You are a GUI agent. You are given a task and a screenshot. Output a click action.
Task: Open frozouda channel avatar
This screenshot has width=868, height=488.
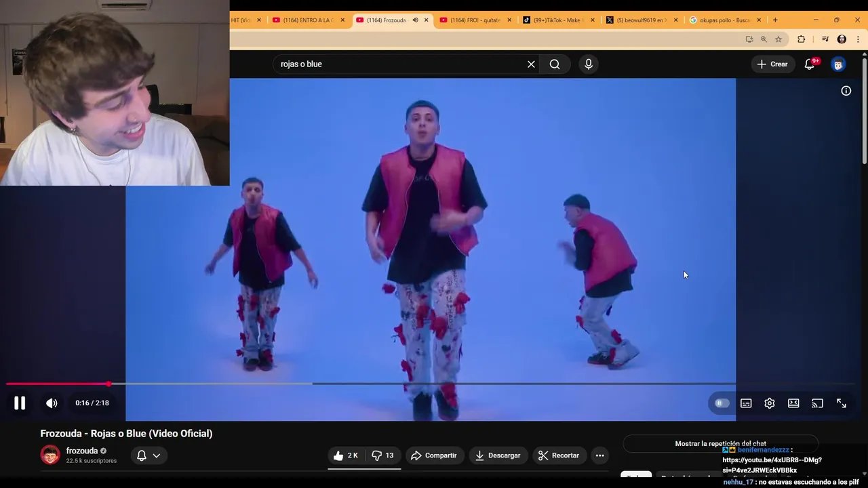(x=50, y=455)
